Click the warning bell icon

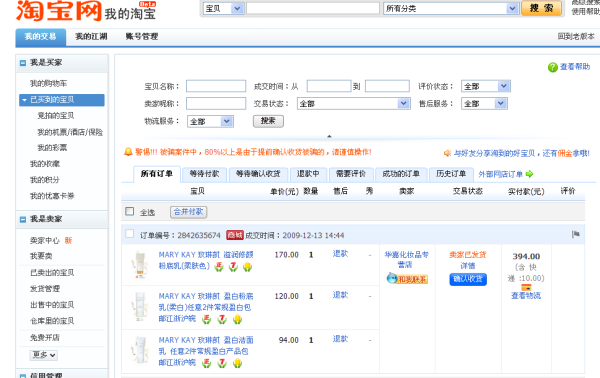point(128,152)
